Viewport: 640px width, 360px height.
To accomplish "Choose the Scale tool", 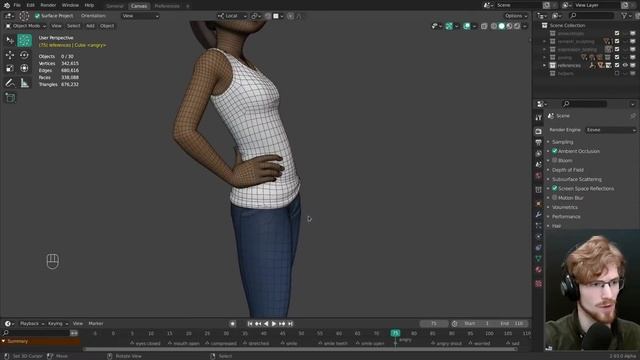I will (x=10, y=68).
